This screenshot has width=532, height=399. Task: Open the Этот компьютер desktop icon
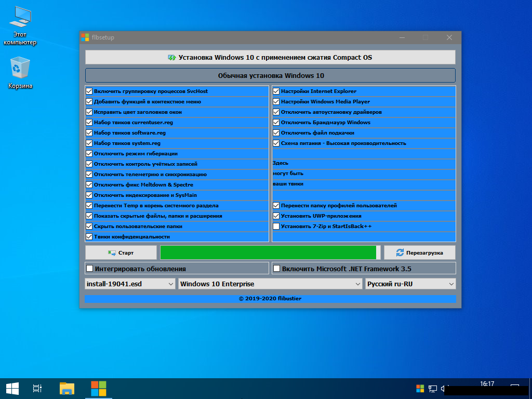[x=20, y=26]
